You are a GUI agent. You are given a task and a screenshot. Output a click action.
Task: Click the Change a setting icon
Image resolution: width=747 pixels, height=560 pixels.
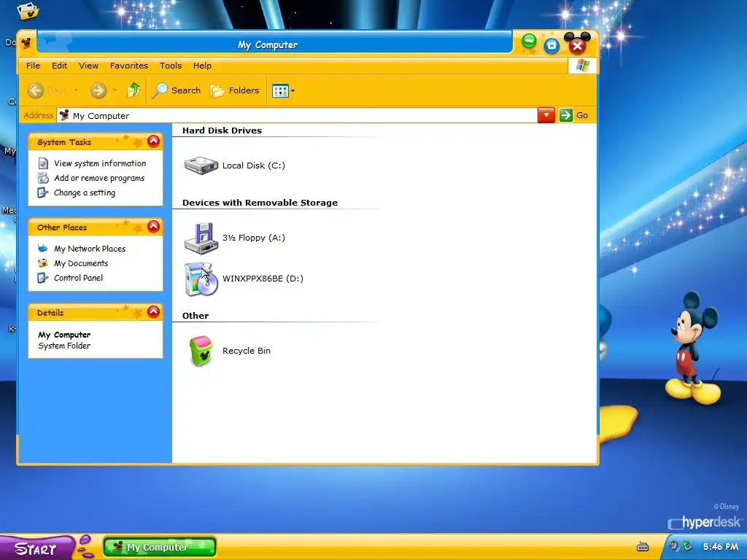point(43,192)
